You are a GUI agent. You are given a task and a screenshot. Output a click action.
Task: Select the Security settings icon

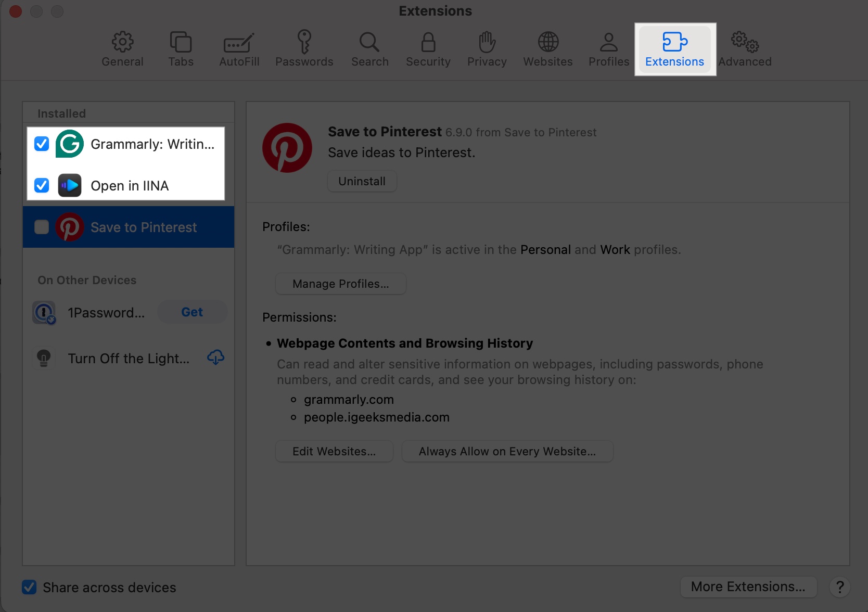(427, 48)
